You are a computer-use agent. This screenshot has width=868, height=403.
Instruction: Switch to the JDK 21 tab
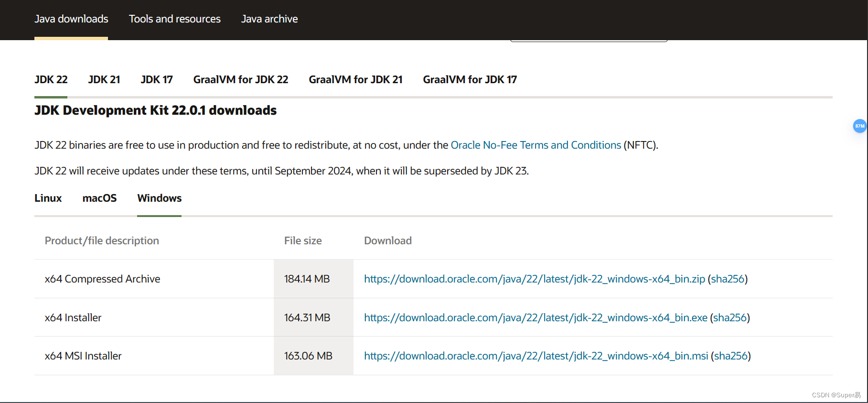click(104, 79)
